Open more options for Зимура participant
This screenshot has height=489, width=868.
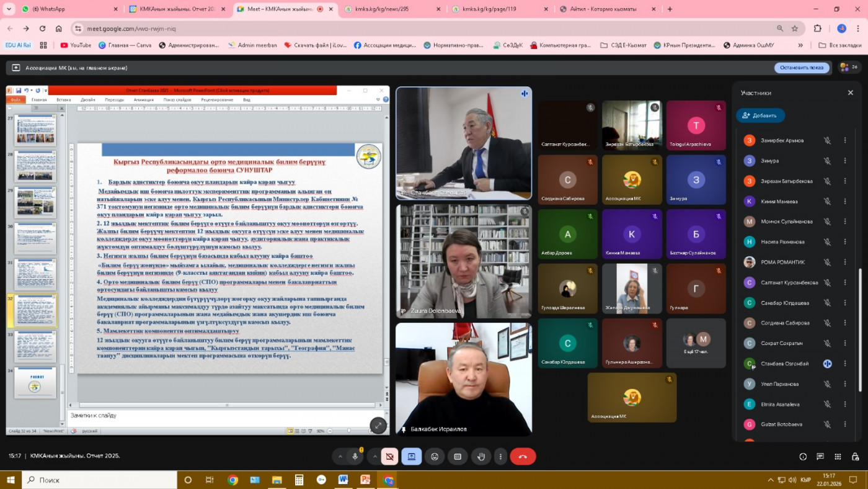click(844, 161)
